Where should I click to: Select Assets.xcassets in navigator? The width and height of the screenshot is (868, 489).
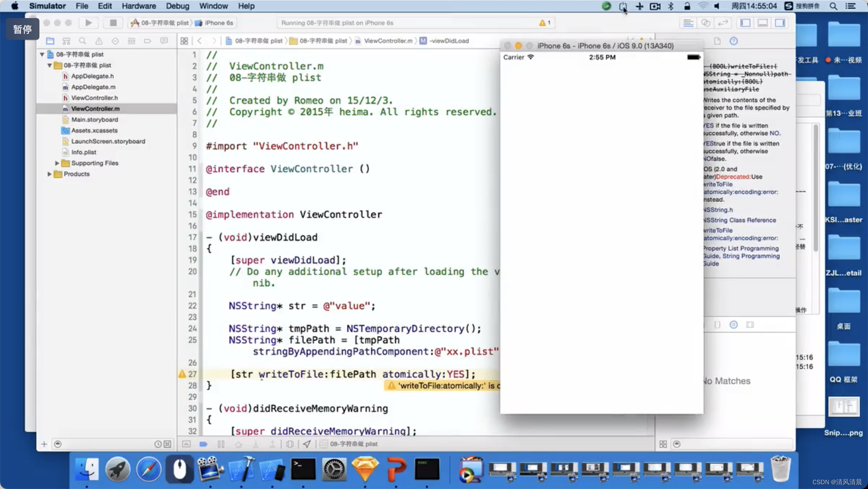click(94, 130)
